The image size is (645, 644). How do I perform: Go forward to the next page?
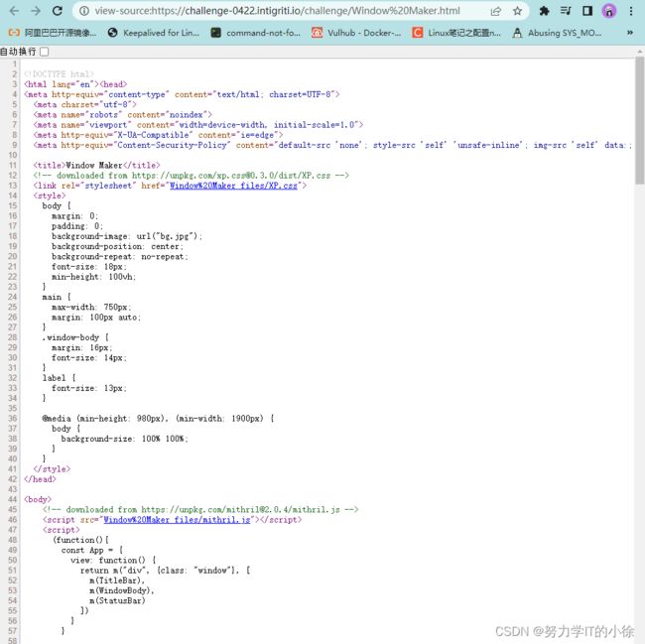pyautogui.click(x=36, y=11)
